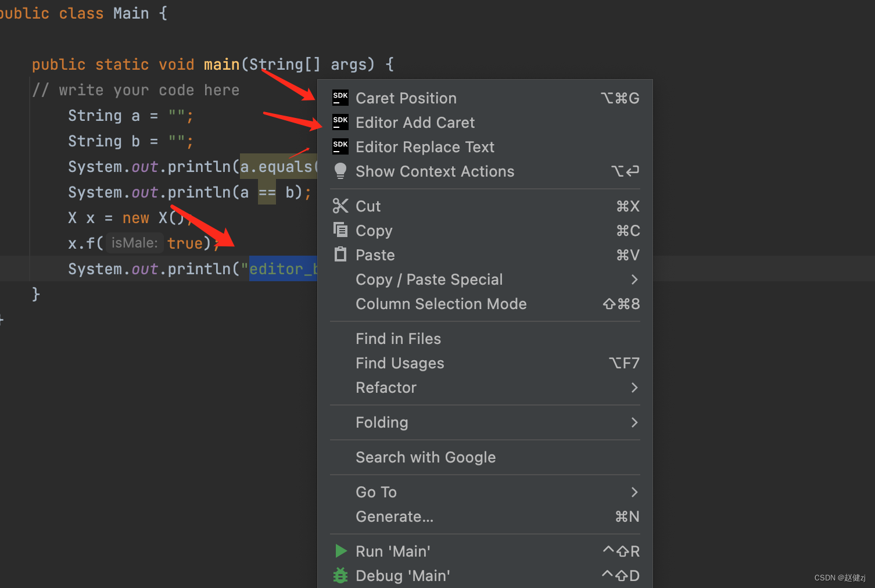Screen dimensions: 875x588
Task: Enable Column Selection Mode
Action: 485,304
